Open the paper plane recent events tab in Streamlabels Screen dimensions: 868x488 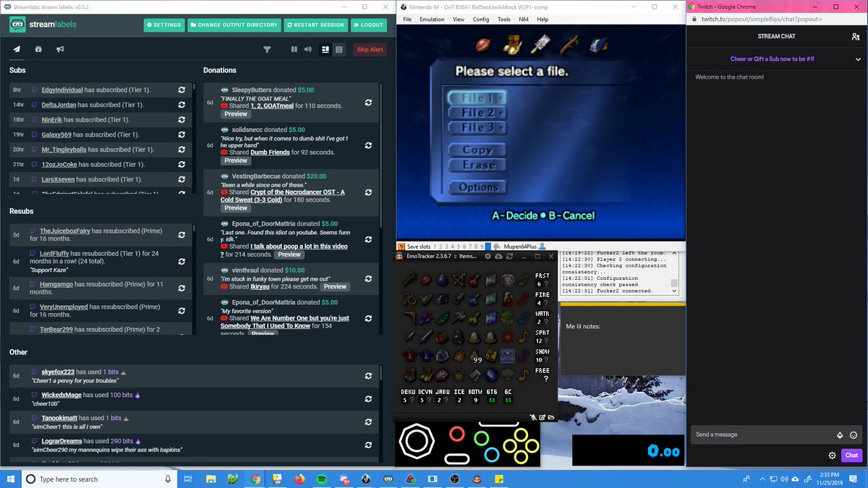[x=17, y=49]
